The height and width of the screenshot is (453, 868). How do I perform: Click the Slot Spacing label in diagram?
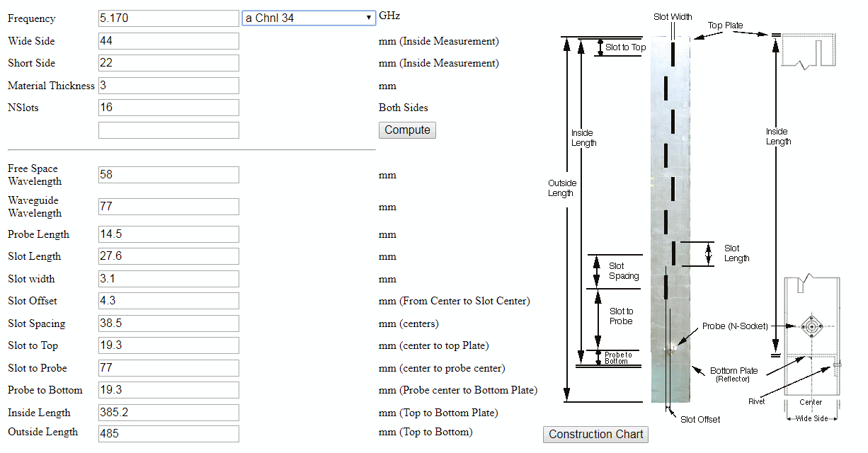[x=624, y=271]
